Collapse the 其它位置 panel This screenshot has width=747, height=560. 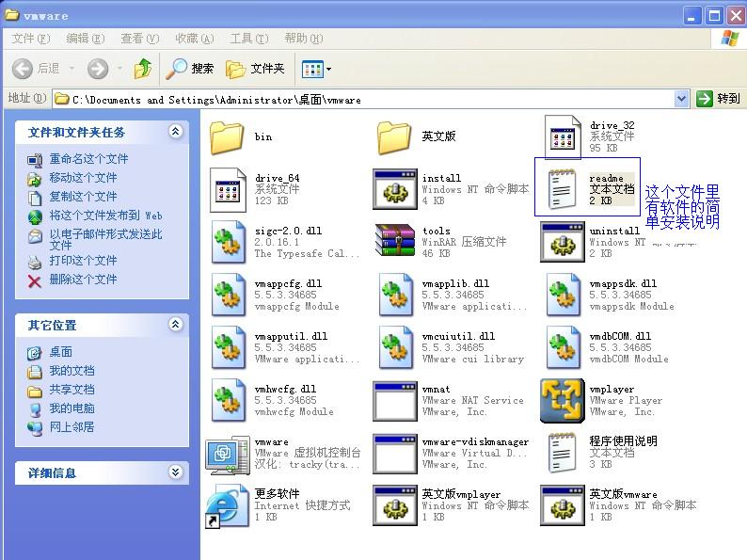click(x=175, y=325)
